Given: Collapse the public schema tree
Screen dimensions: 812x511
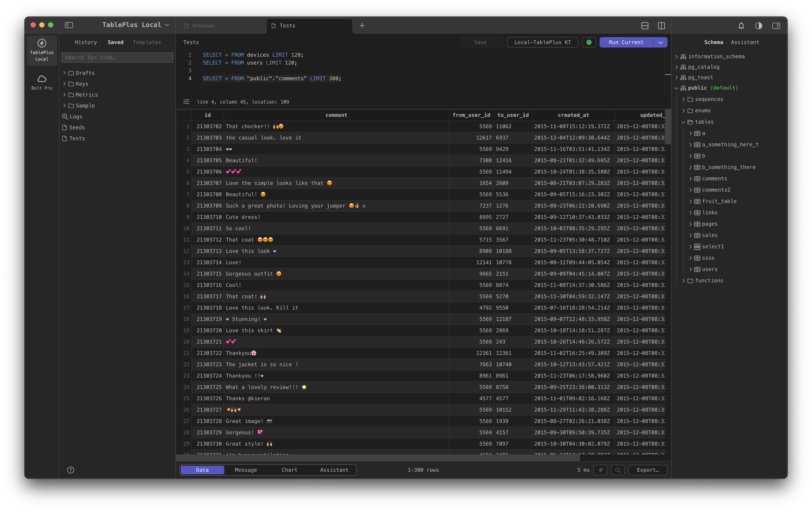Looking at the screenshot, I should pyautogui.click(x=676, y=88).
